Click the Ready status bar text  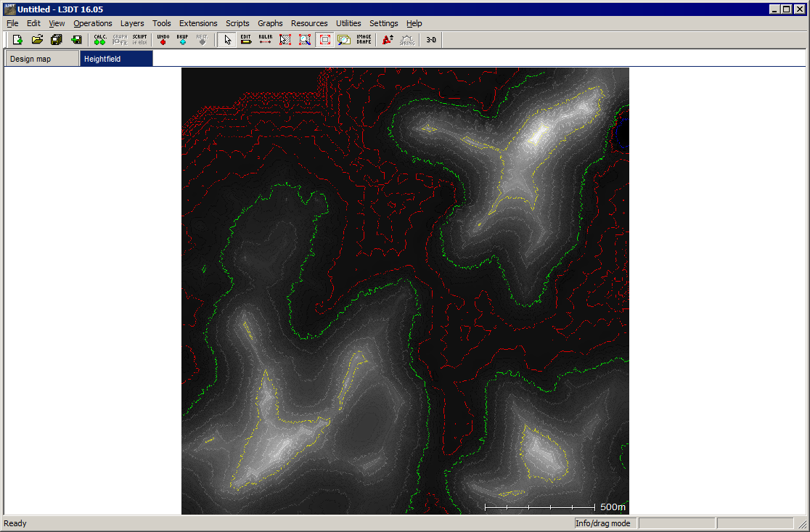[x=15, y=523]
